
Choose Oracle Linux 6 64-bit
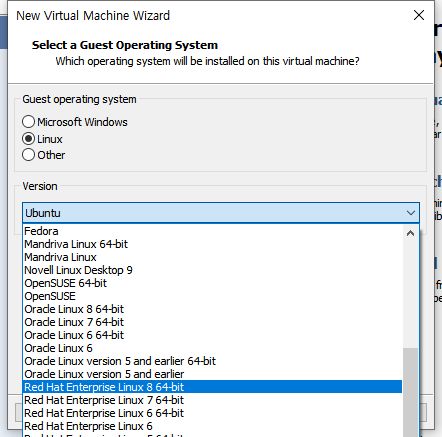(212, 335)
